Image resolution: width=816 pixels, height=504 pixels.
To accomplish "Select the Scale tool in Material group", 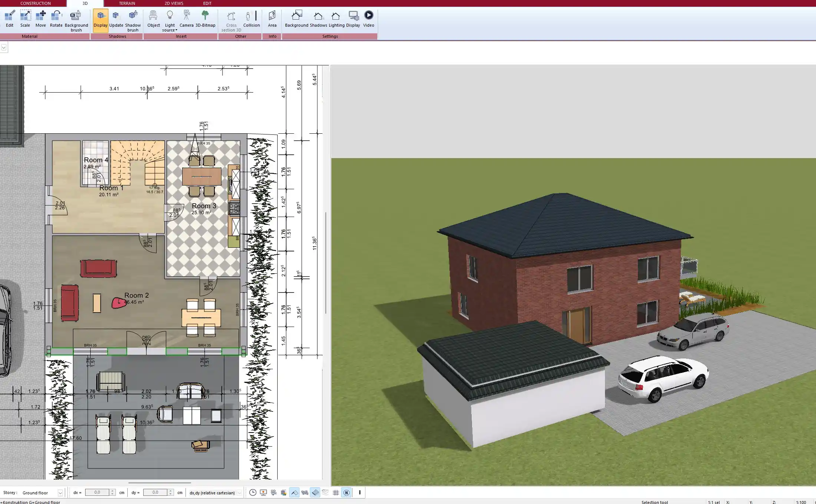I will coord(25,19).
